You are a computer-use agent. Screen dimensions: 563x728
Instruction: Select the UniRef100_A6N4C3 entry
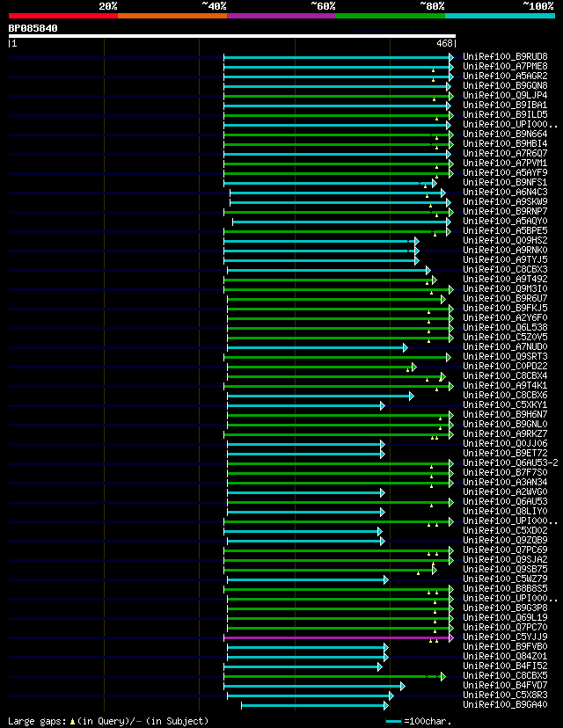[505, 193]
